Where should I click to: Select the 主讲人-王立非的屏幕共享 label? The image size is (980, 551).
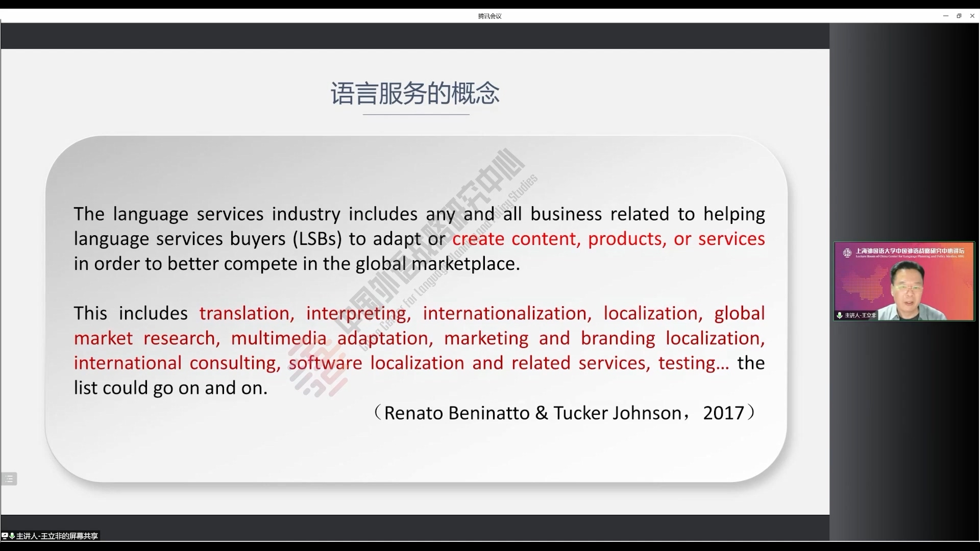point(57,536)
